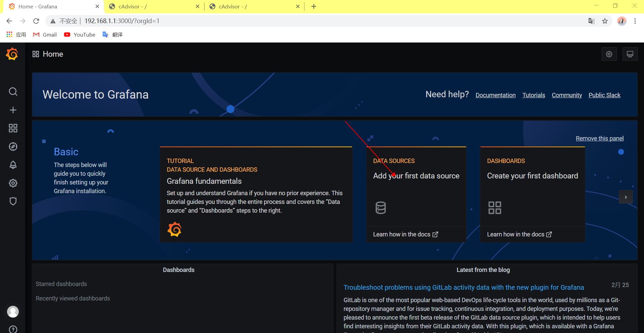Click the Grafana logo in tutorial card
Viewport: 644px width, 333px height.
coord(175,229)
